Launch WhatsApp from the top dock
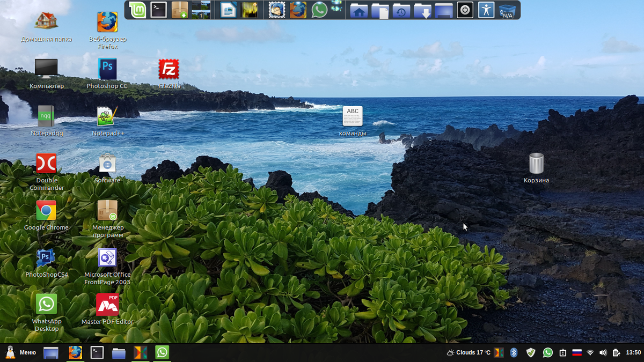Viewport: 644px width, 362px height. [319, 10]
